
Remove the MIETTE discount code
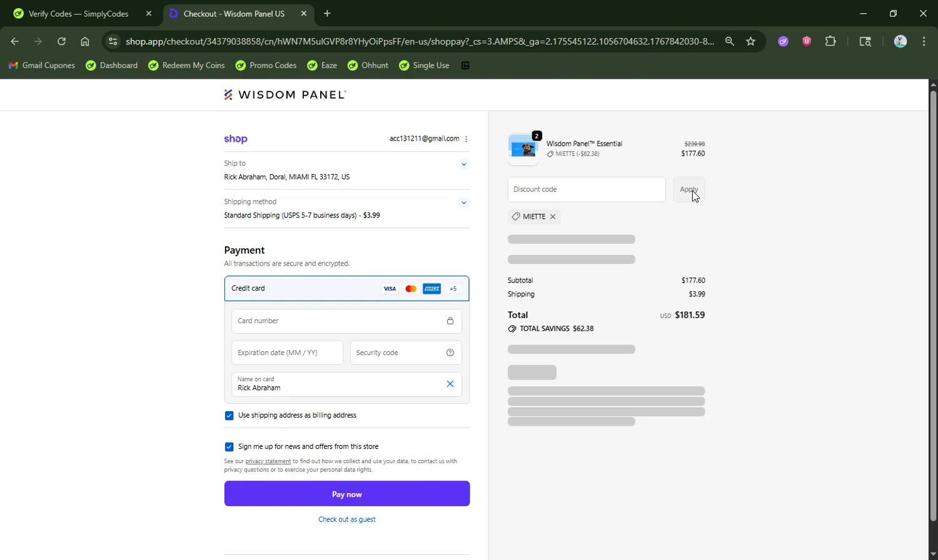[553, 216]
